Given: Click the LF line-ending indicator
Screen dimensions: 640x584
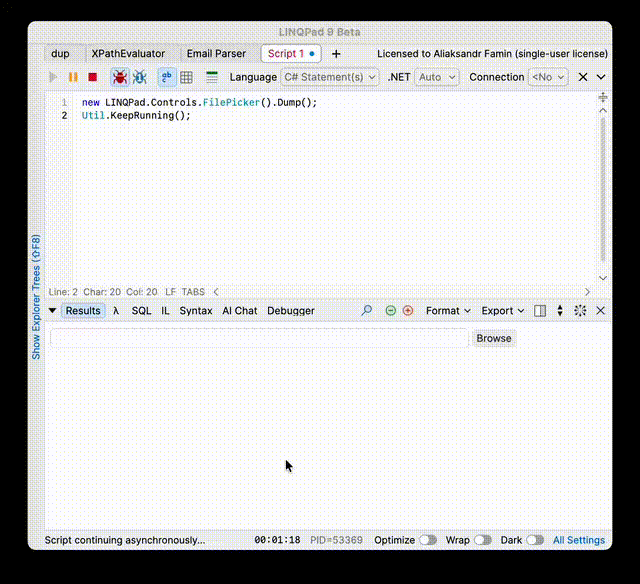Looking at the screenshot, I should (x=170, y=292).
